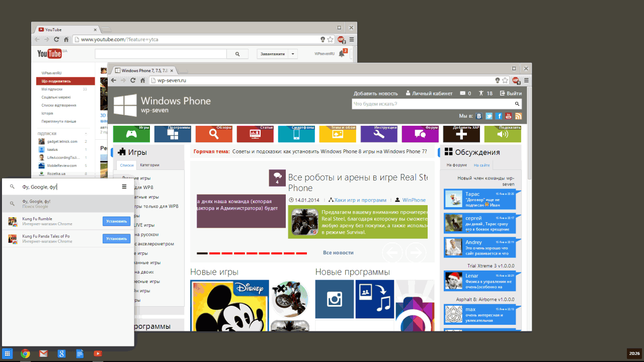Click the Добавить XAP plus tile
644x362 pixels.
coord(461,134)
